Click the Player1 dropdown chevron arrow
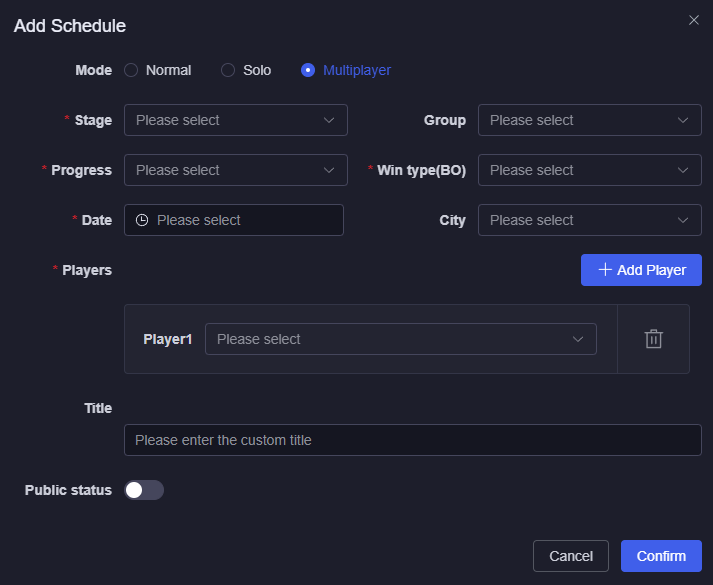Image resolution: width=713 pixels, height=585 pixels. pos(578,339)
